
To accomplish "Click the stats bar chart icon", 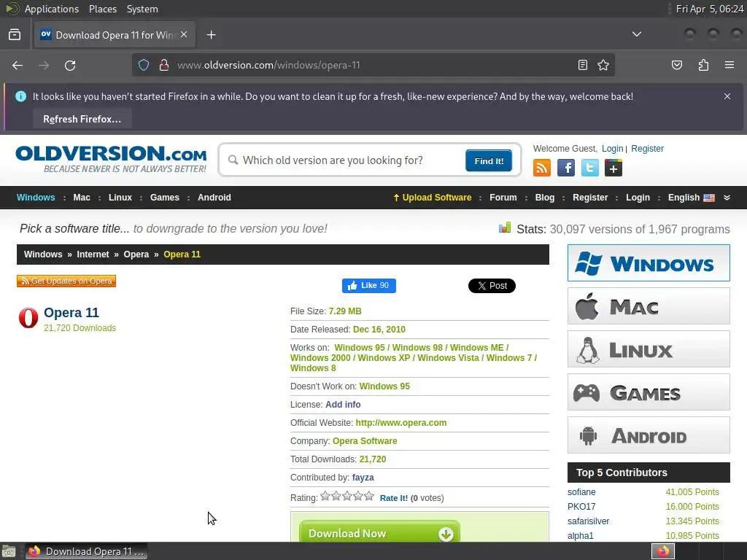I will pyautogui.click(x=505, y=227).
